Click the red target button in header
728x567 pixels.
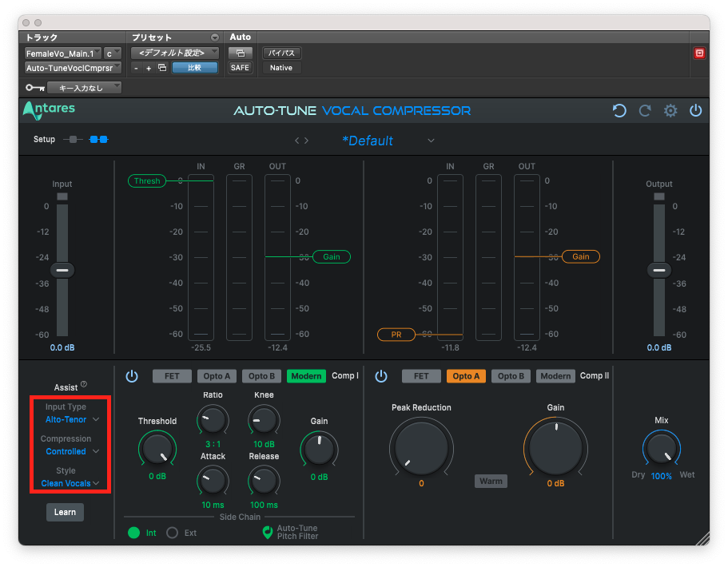[699, 54]
